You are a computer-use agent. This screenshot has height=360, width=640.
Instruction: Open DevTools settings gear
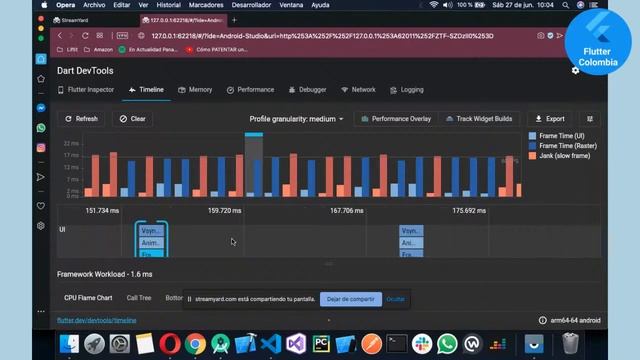(576, 71)
